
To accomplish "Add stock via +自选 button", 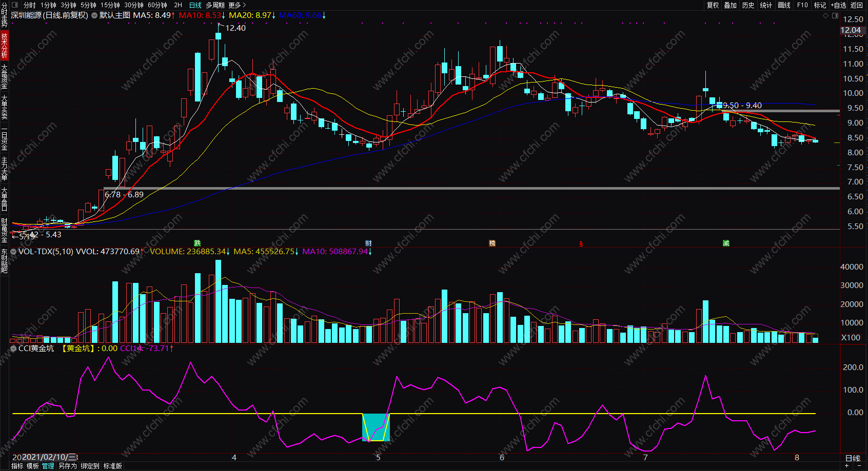I will 839,5.
